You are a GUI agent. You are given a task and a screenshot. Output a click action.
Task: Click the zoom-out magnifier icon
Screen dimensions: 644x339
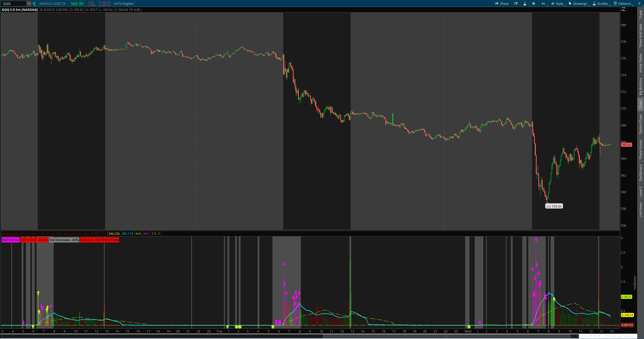point(581,336)
